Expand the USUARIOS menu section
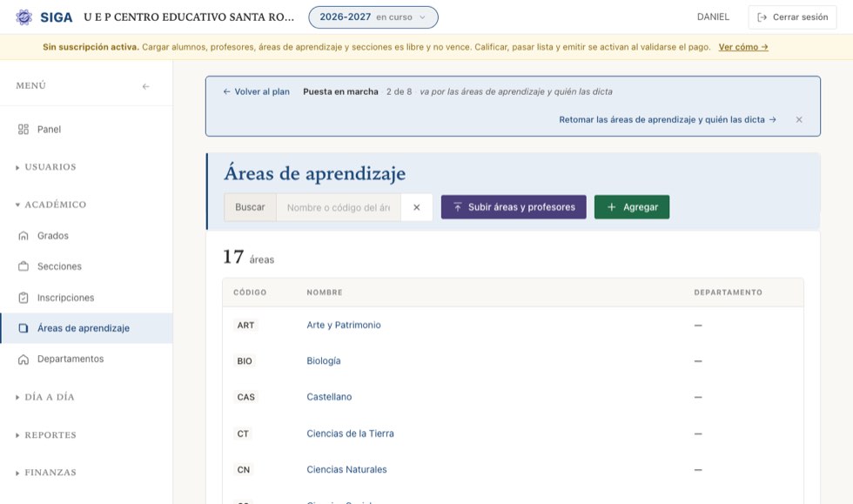This screenshot has width=853, height=504. [46, 167]
